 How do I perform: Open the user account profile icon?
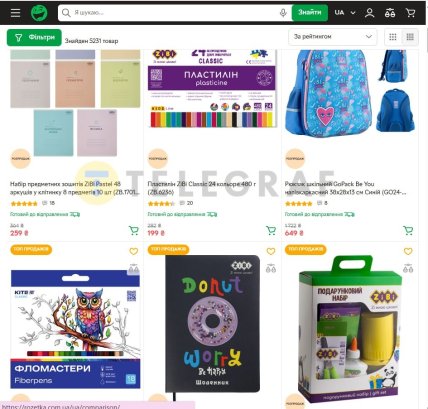point(369,13)
